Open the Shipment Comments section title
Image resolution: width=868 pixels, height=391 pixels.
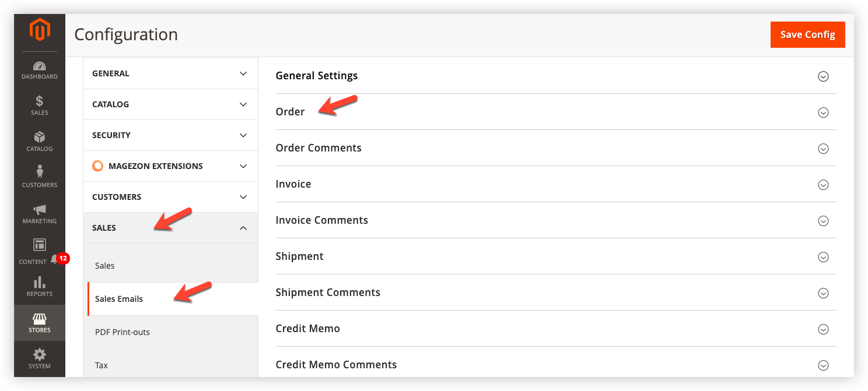pos(328,293)
